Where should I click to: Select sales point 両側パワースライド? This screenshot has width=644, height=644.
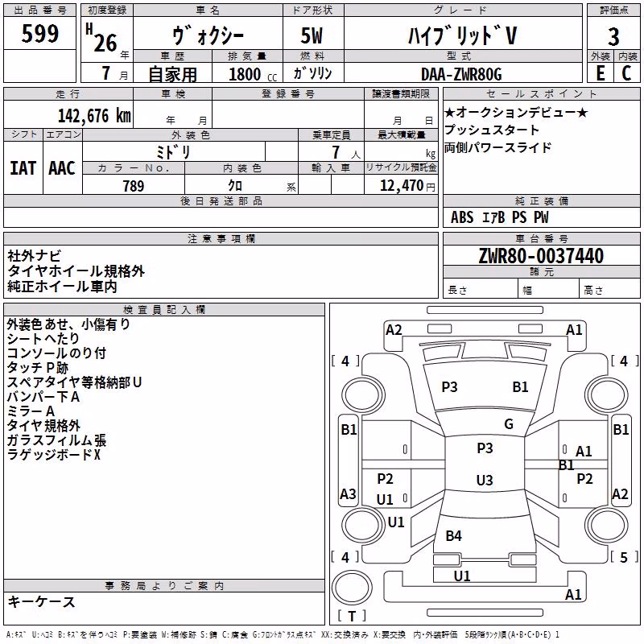[x=497, y=147]
